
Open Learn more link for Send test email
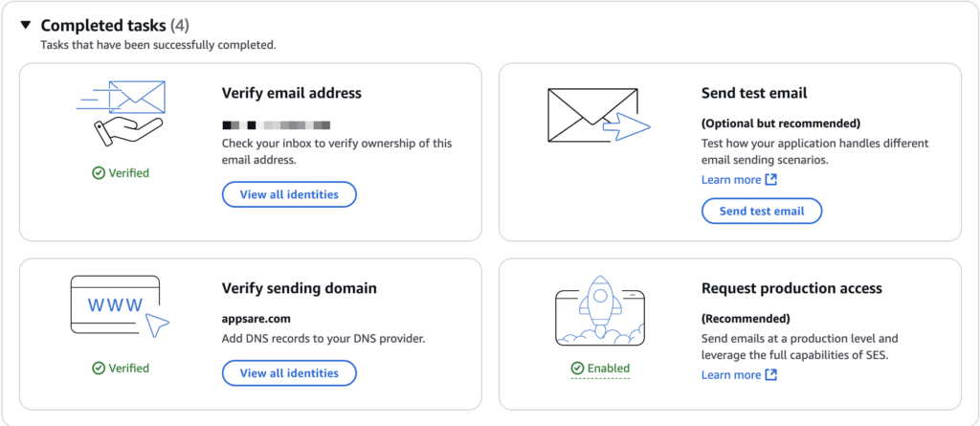pyautogui.click(x=730, y=180)
